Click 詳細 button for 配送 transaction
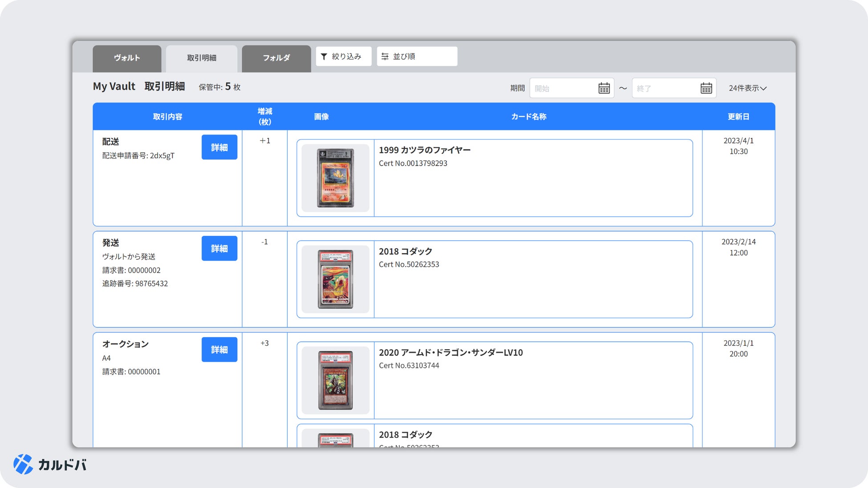The image size is (868, 488). point(219,147)
